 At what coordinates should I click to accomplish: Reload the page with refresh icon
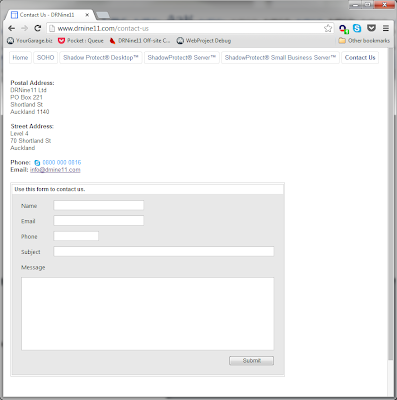[38, 28]
